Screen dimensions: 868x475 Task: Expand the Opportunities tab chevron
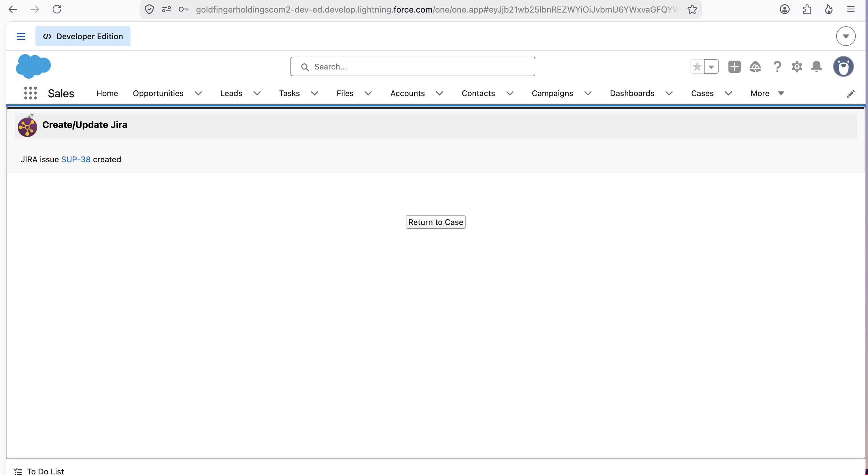[x=198, y=93]
